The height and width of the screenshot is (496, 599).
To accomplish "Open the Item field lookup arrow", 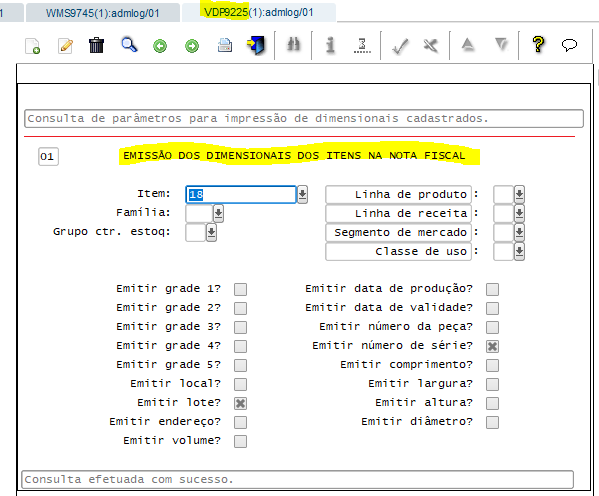I will [x=302, y=195].
